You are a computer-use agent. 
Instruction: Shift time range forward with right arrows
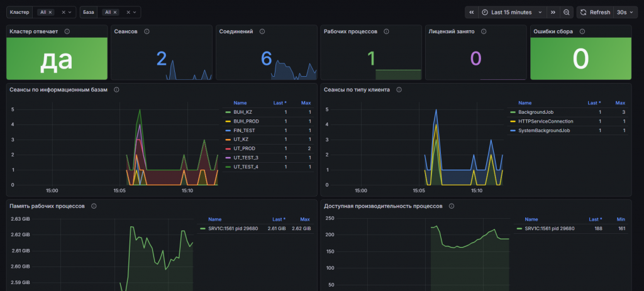coord(553,13)
